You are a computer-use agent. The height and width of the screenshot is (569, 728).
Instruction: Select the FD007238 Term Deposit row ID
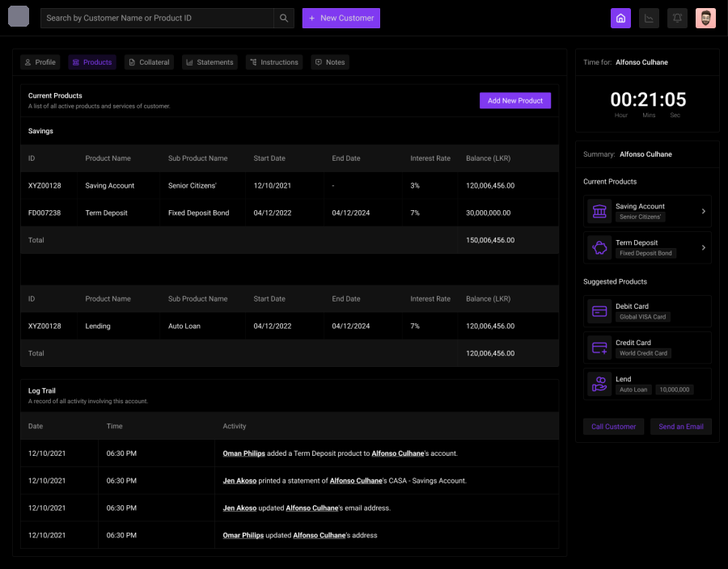click(x=44, y=213)
